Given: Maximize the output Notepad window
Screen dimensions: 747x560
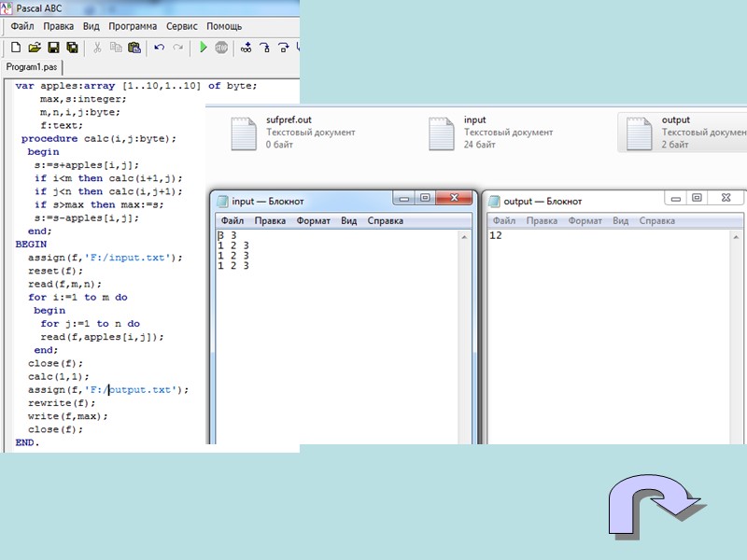Looking at the screenshot, I should [697, 198].
